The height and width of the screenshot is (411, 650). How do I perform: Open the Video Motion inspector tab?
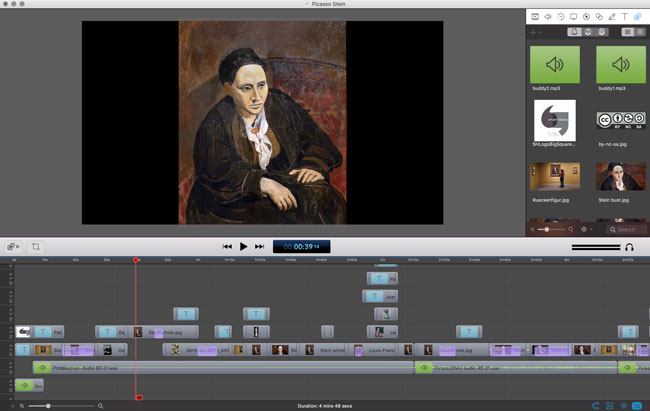[x=561, y=17]
